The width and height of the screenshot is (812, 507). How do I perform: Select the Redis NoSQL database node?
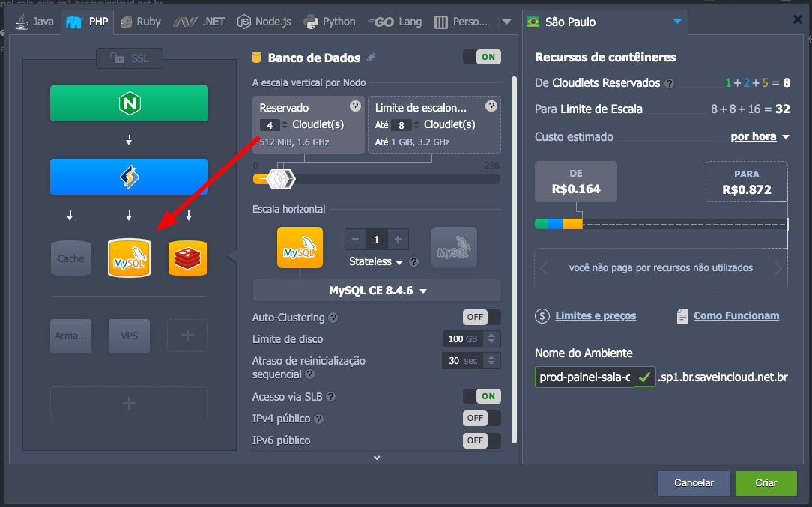[188, 258]
